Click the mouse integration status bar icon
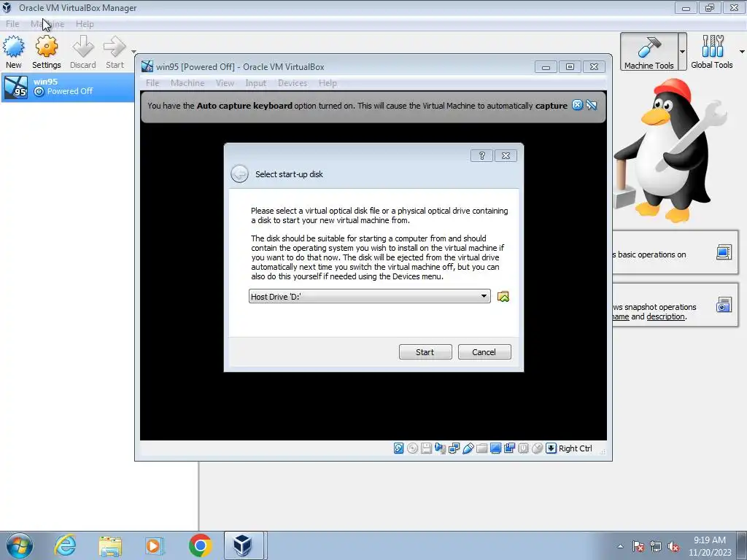This screenshot has height=560, width=747. coord(537,448)
